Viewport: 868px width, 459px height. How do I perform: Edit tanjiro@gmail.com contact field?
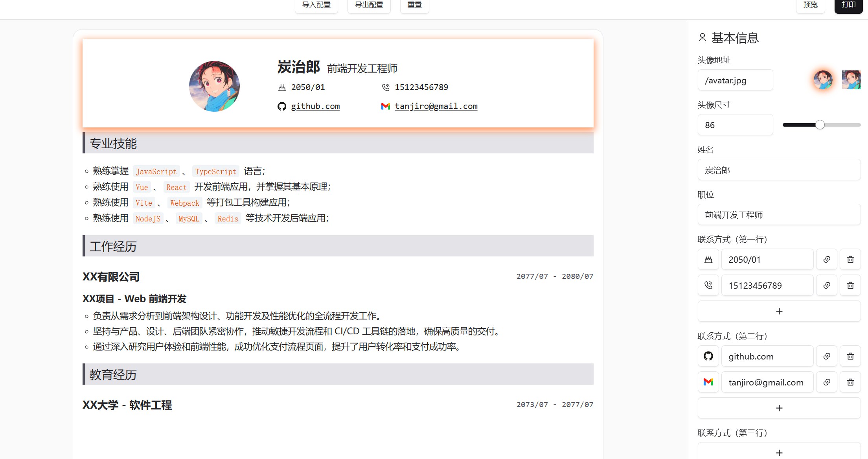767,382
